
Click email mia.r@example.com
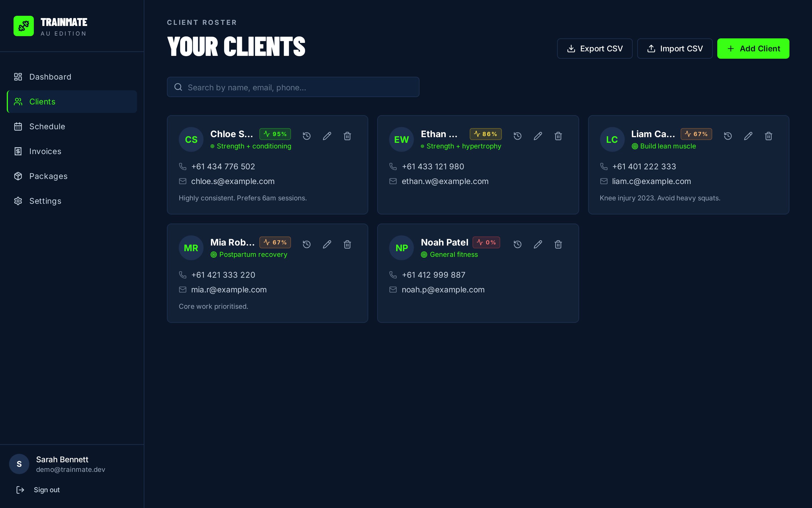pos(229,290)
